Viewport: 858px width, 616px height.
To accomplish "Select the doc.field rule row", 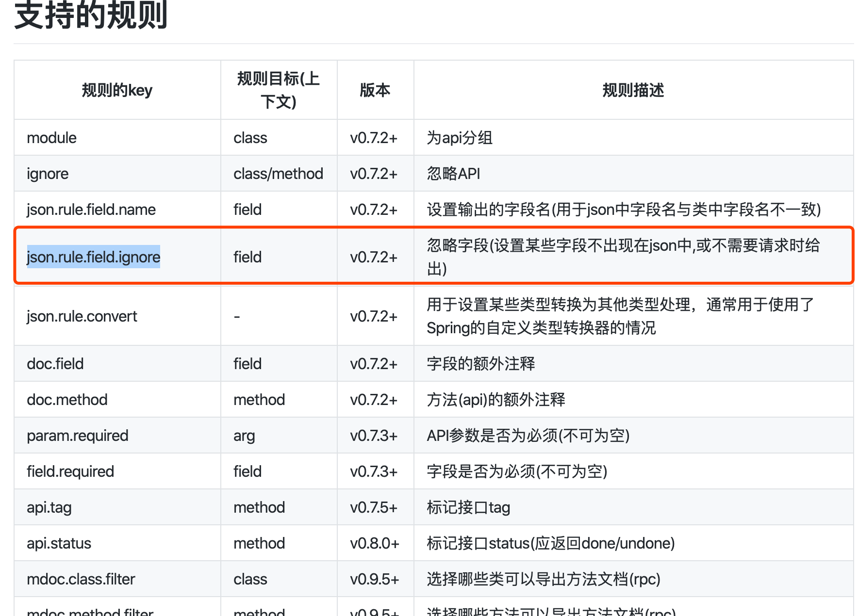I will pyautogui.click(x=55, y=363).
